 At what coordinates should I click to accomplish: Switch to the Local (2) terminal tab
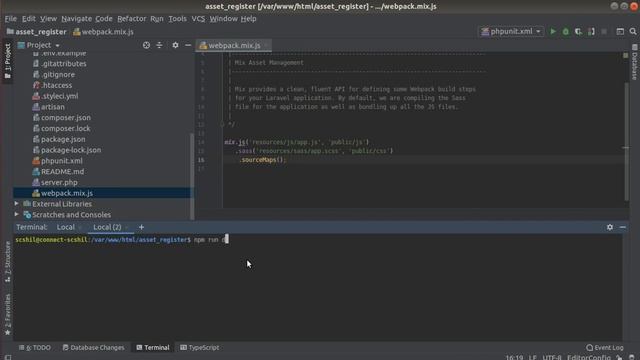point(107,227)
